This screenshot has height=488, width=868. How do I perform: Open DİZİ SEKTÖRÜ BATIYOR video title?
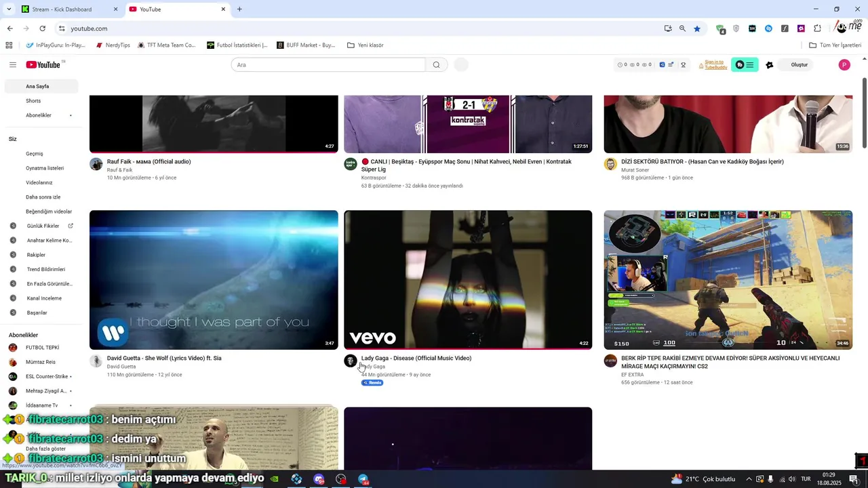(x=703, y=162)
